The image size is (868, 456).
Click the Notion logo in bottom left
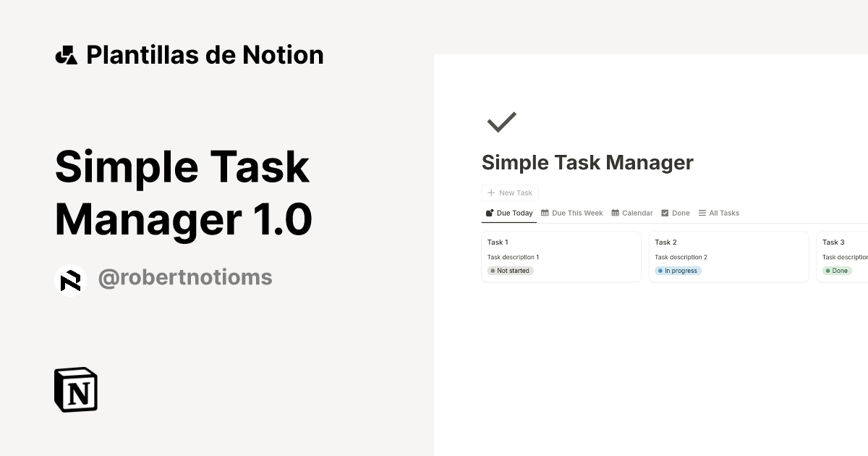[x=75, y=389]
